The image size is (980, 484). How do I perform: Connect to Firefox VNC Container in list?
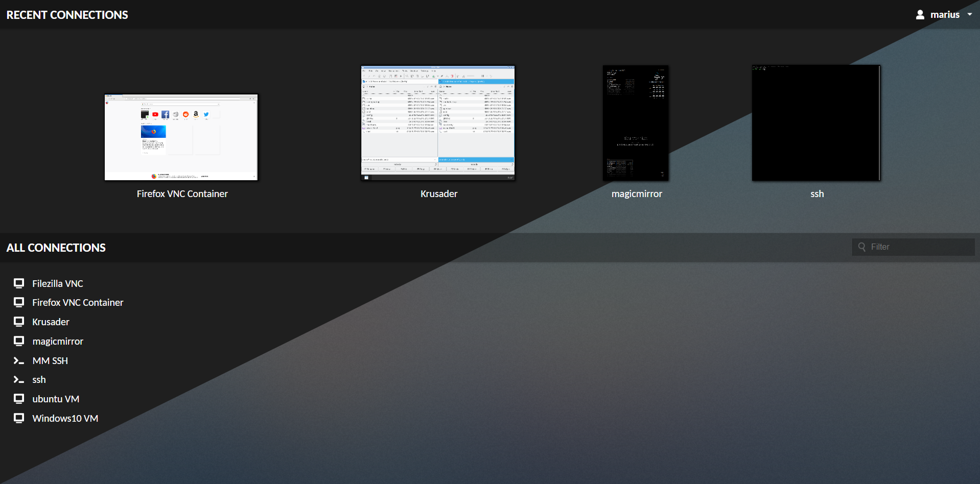78,303
